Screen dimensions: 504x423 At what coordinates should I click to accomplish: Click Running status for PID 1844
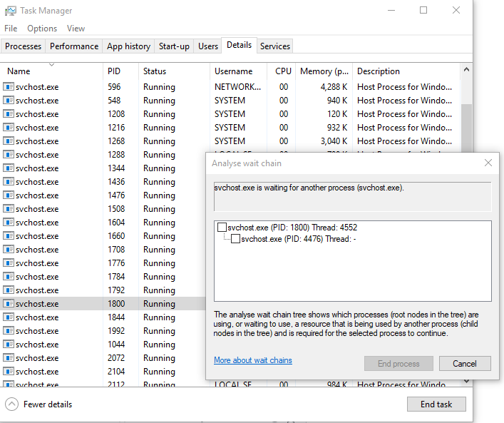pyautogui.click(x=159, y=317)
